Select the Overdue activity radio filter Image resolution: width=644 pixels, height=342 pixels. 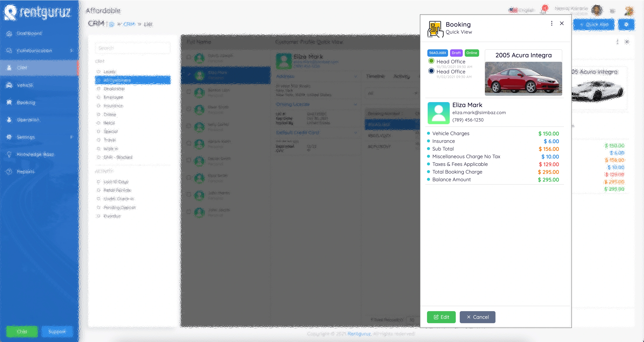coord(99,216)
